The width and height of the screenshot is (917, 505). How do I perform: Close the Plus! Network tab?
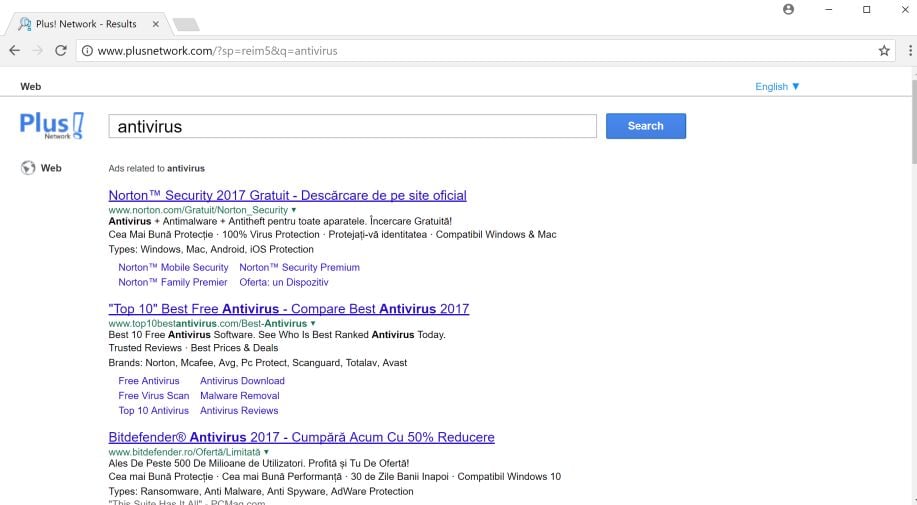[x=156, y=24]
